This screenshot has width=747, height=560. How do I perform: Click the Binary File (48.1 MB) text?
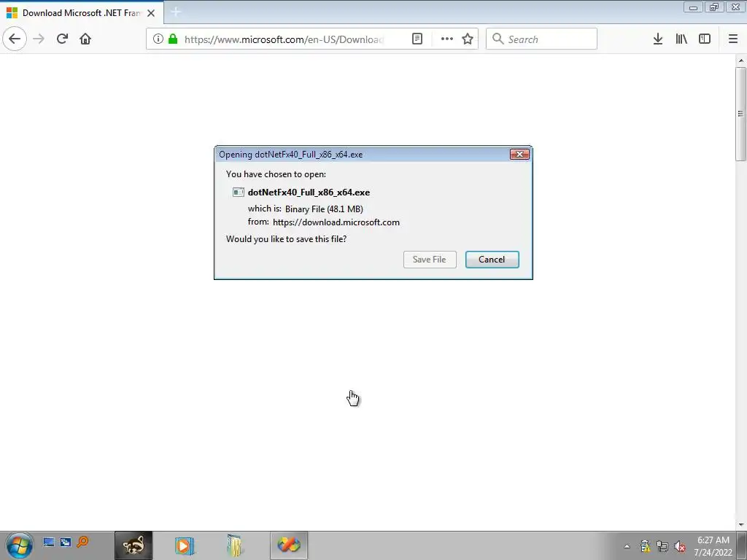tap(324, 209)
